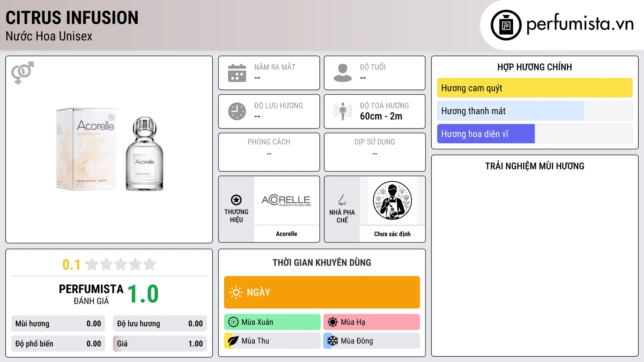
Task: Click the Độ toả hương label
Action: (385, 106)
